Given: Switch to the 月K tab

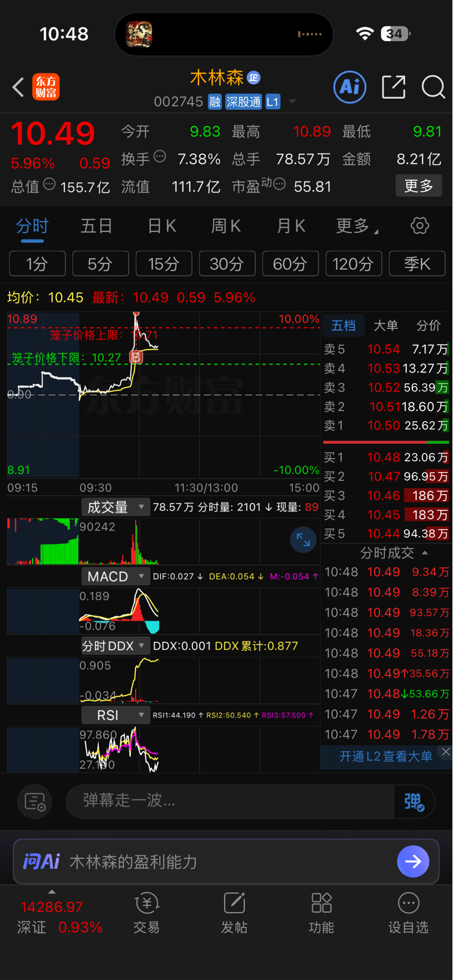Looking at the screenshot, I should [290, 225].
